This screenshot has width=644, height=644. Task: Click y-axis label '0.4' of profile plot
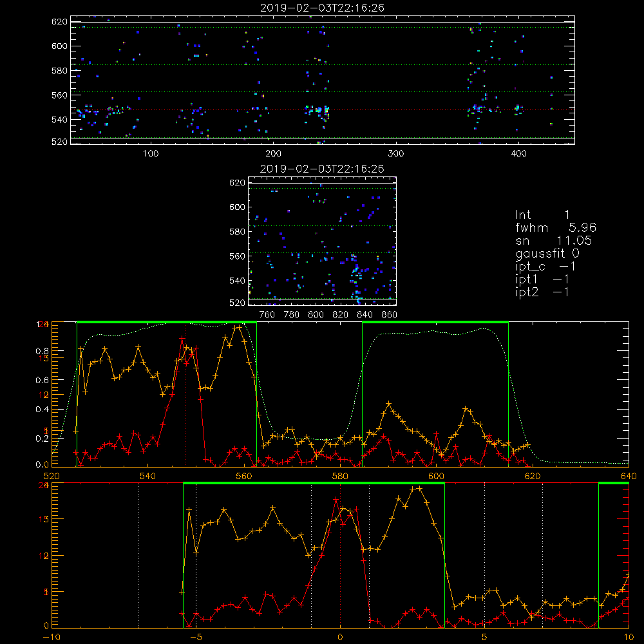coord(43,410)
